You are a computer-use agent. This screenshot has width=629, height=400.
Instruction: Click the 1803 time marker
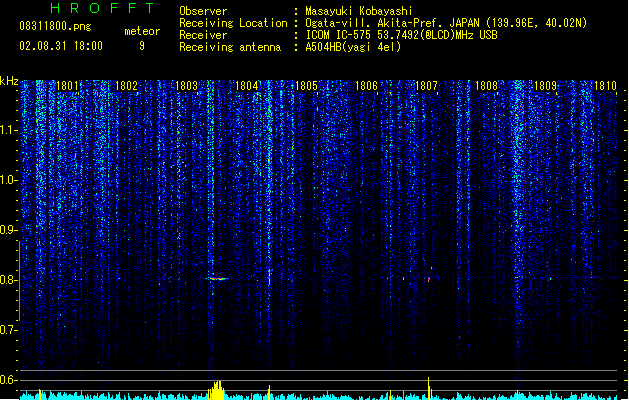click(x=186, y=86)
